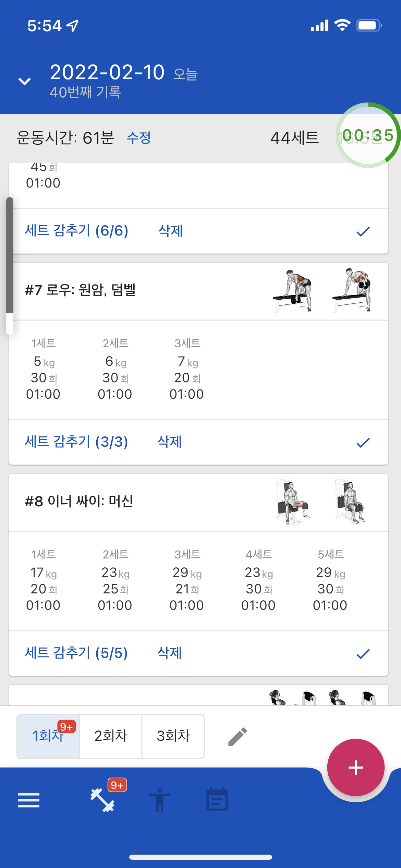Collapse sets via 세트 감추기 (3/3)
Screen dimensions: 401x868
pyautogui.click(x=76, y=442)
